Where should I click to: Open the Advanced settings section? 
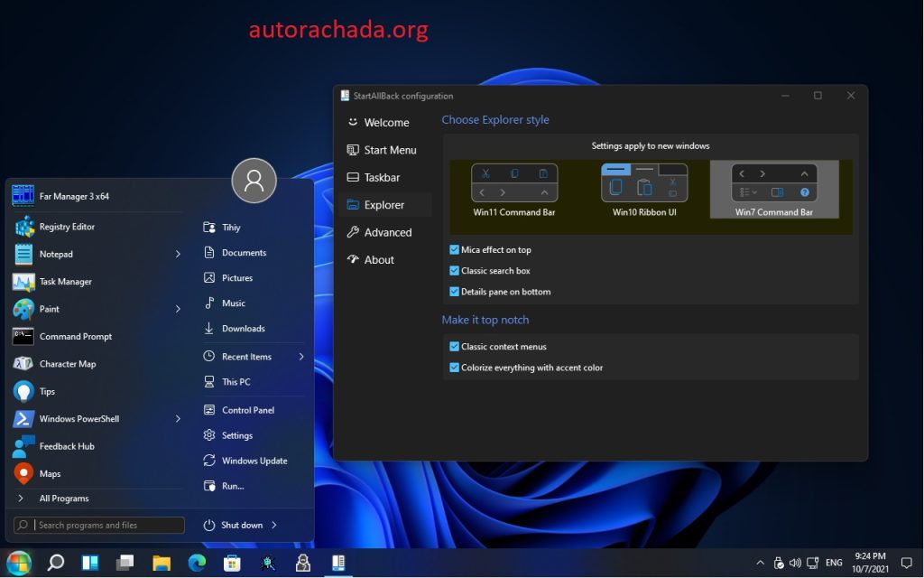point(385,232)
